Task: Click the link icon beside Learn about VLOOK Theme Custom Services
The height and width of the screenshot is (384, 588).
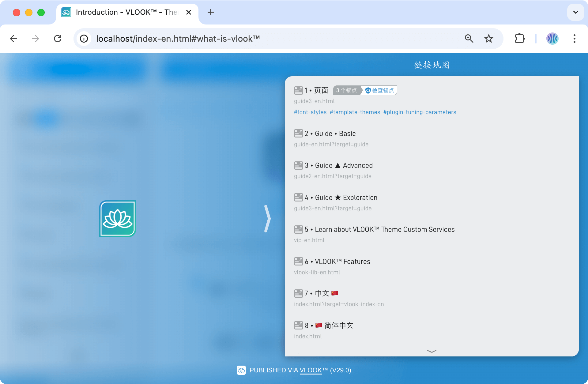Action: coord(298,229)
